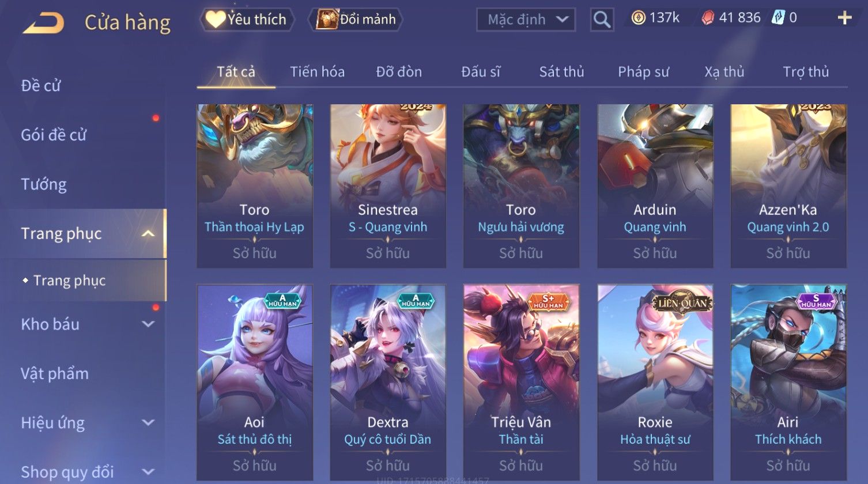The height and width of the screenshot is (484, 868).
Task: Switch to the Pháp sư tab
Action: pyautogui.click(x=643, y=72)
